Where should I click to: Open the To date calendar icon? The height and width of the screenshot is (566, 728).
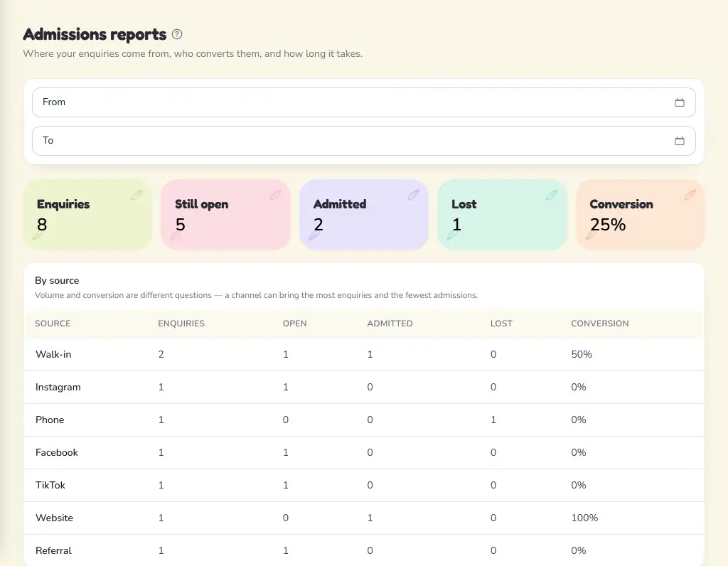pos(679,141)
